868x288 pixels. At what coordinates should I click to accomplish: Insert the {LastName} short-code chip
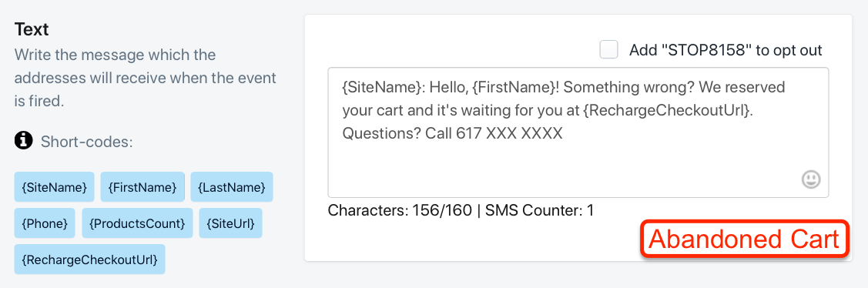232,187
